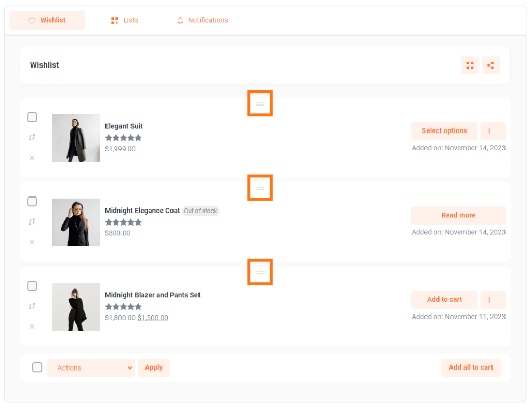Click the Apply button

154,367
